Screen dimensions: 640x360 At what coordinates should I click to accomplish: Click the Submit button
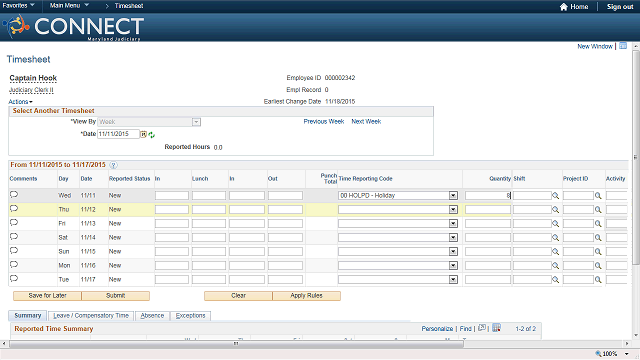pyautogui.click(x=116, y=296)
